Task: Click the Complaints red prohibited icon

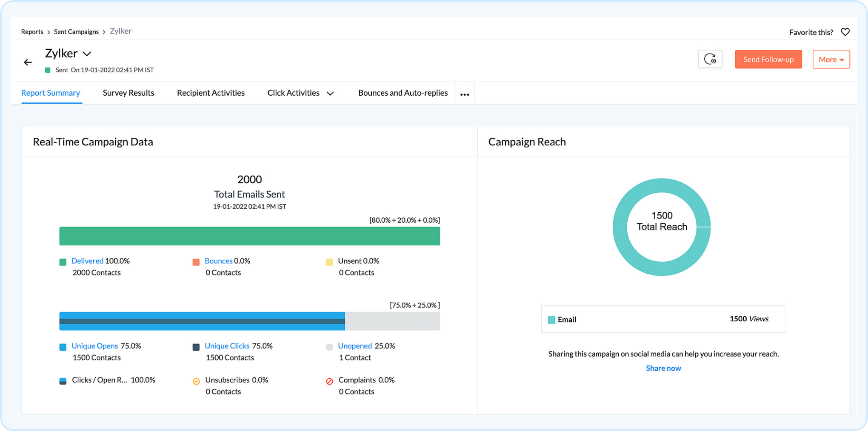Action: [x=329, y=381]
